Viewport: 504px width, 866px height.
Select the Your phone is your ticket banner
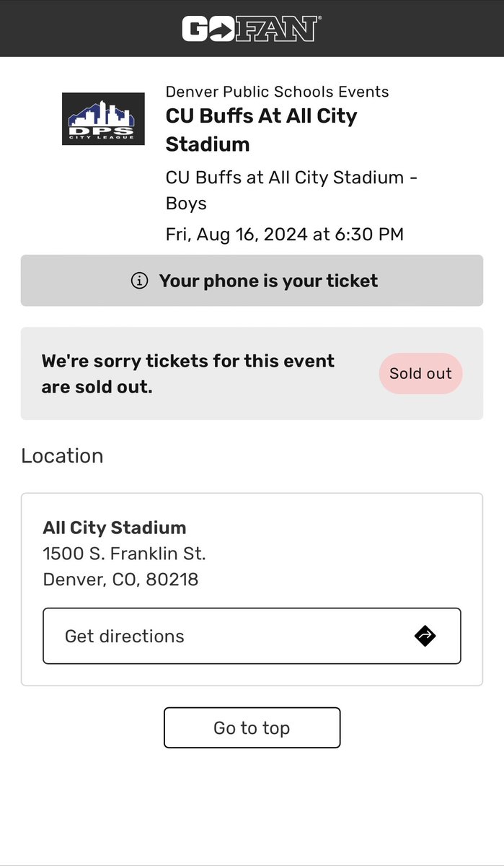(x=252, y=281)
